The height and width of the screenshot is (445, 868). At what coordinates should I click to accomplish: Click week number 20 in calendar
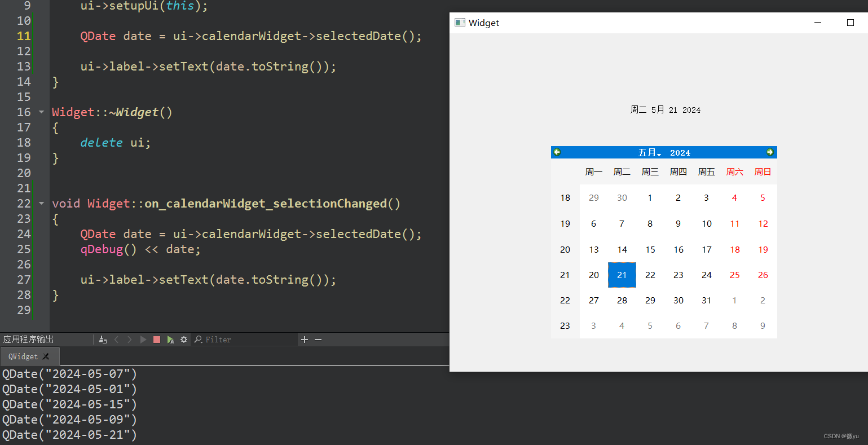pyautogui.click(x=565, y=250)
